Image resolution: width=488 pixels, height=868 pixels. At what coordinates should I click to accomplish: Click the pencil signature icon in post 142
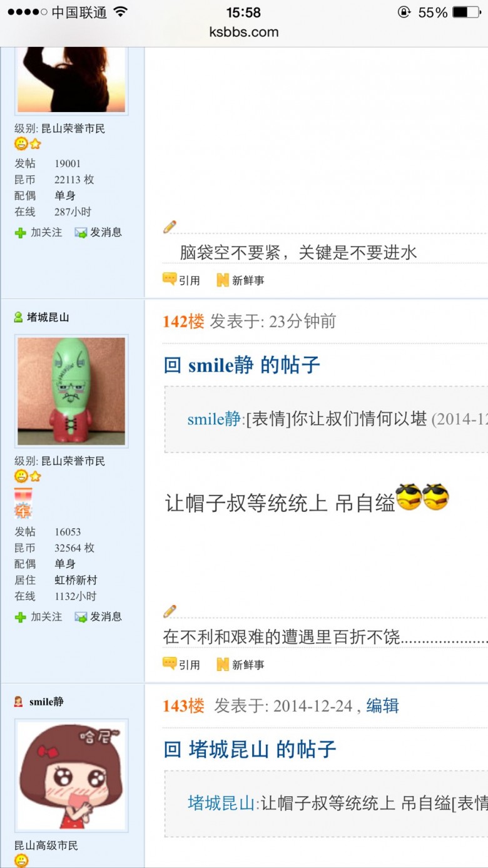[170, 611]
